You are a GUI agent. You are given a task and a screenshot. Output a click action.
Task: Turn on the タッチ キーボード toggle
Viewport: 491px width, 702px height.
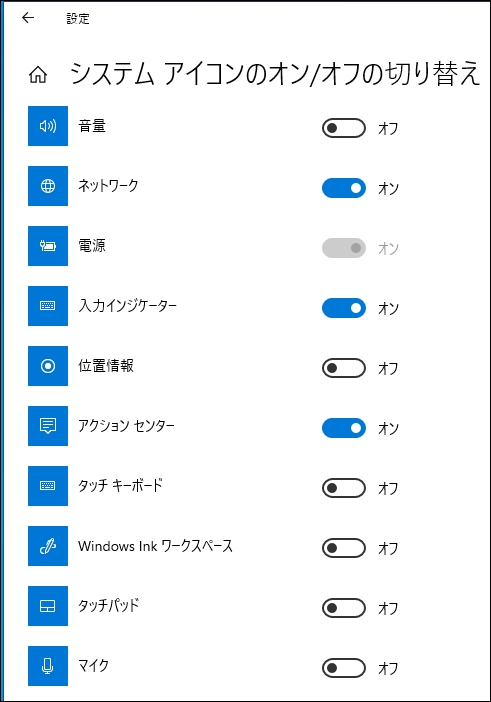tap(344, 488)
